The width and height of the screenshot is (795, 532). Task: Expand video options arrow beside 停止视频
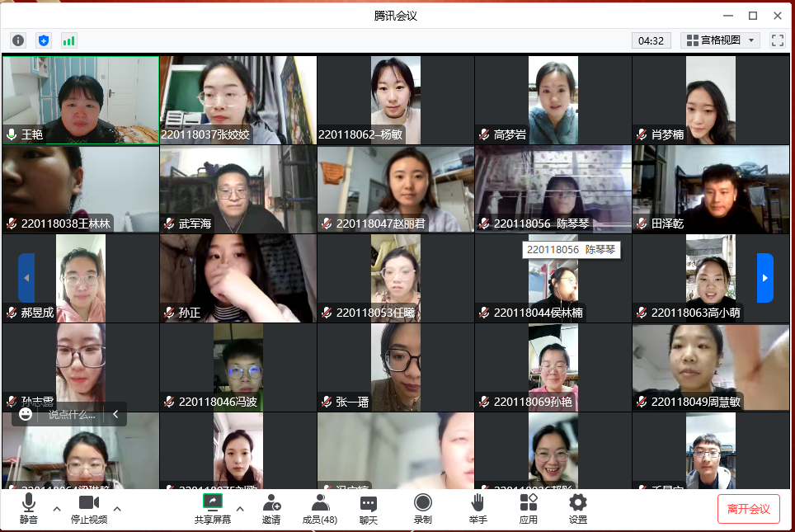(x=117, y=509)
